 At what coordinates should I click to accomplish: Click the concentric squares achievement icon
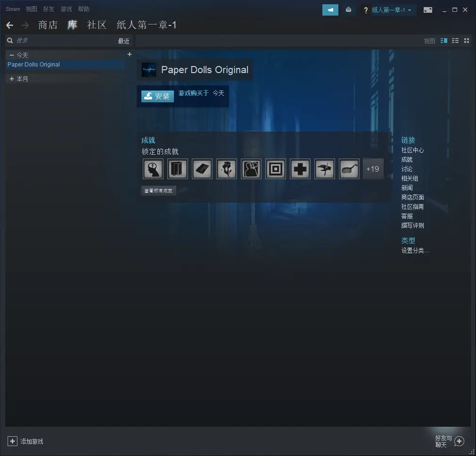(x=276, y=169)
